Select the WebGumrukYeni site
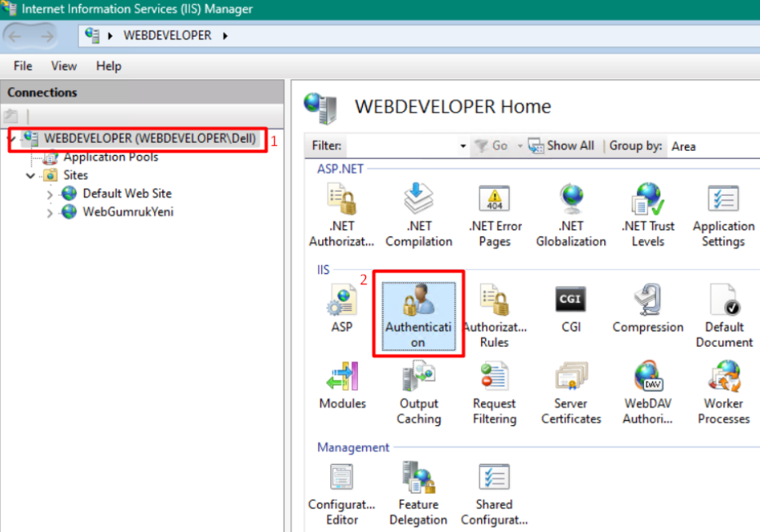This screenshot has width=760, height=532. (x=128, y=212)
